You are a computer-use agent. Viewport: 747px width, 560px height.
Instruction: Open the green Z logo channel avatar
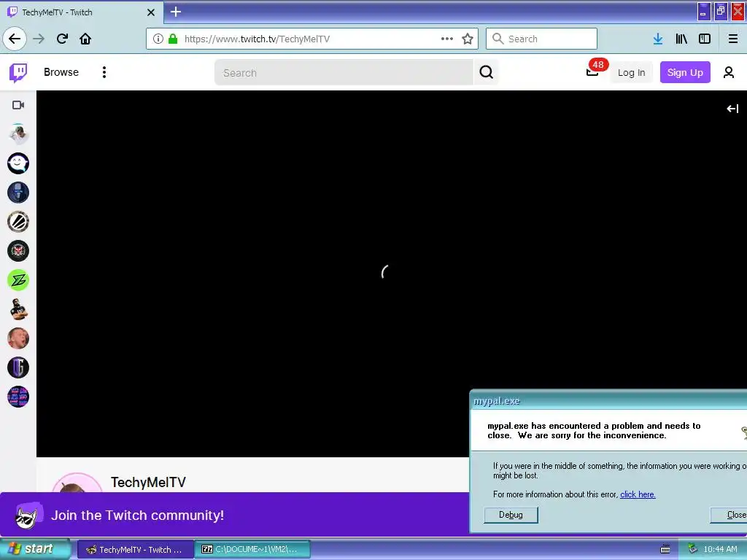18,280
